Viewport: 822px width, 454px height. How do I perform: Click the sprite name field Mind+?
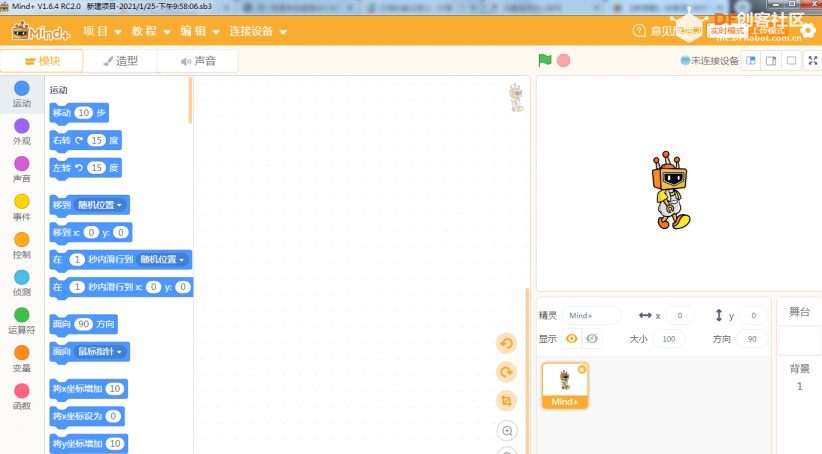(591, 316)
